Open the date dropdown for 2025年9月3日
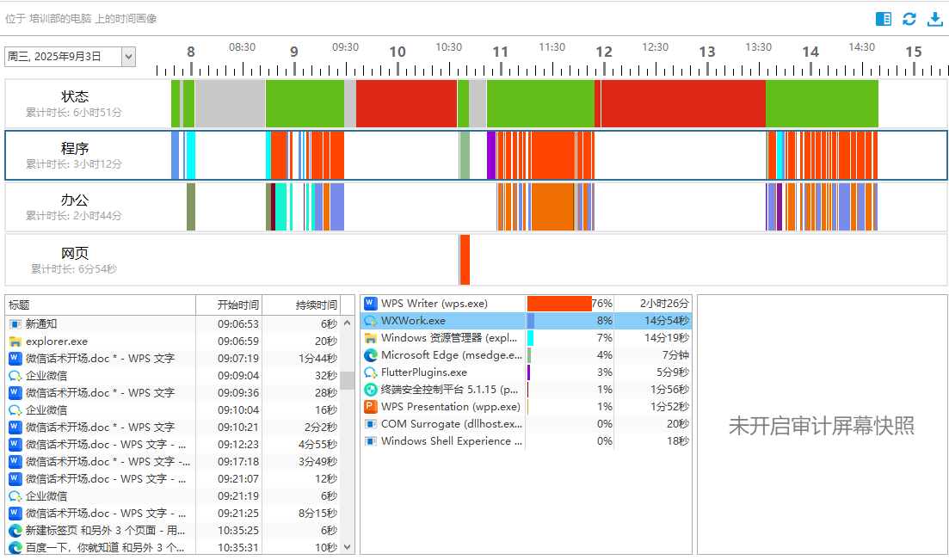This screenshot has height=560, width=949. tap(128, 57)
